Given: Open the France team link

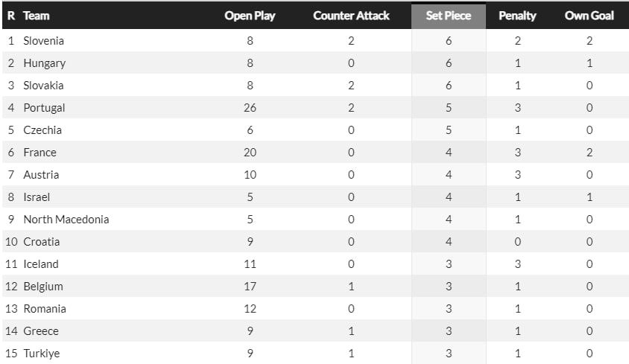Looking at the screenshot, I should 39,153.
